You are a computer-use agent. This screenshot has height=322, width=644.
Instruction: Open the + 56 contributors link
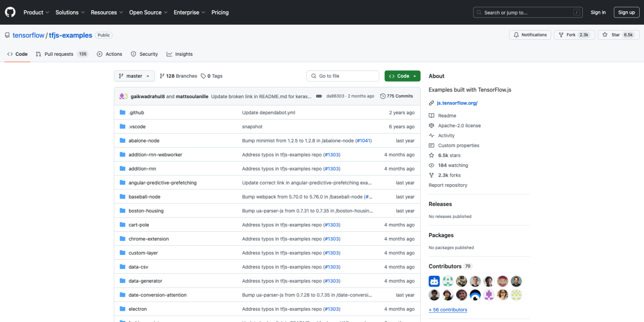448,310
